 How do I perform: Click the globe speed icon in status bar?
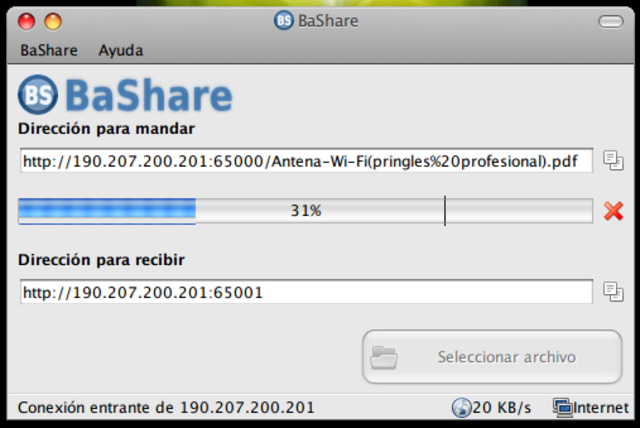click(461, 408)
